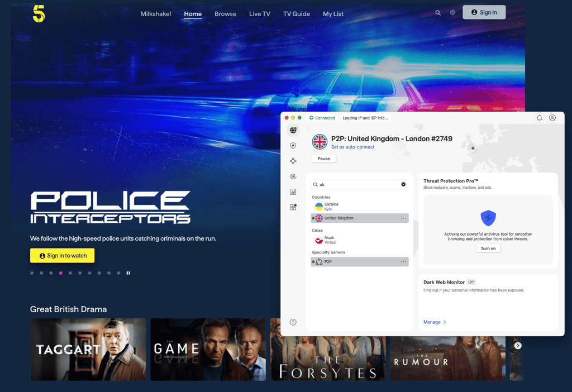The image size is (572, 392).
Task: Open the Milkshake! menu item
Action: tap(156, 14)
